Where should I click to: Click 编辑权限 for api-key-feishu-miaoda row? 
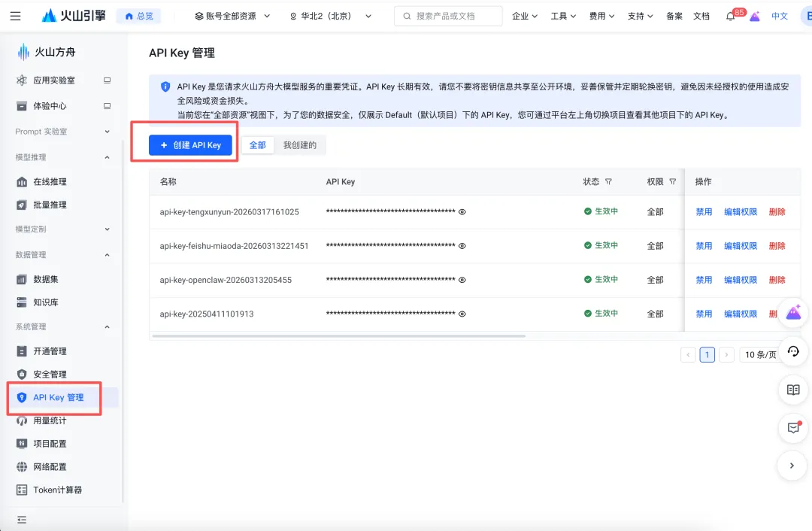coord(741,246)
